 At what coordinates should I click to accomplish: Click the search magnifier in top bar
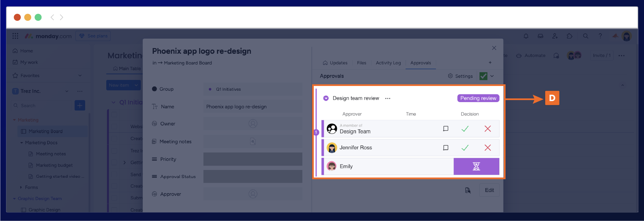585,36
